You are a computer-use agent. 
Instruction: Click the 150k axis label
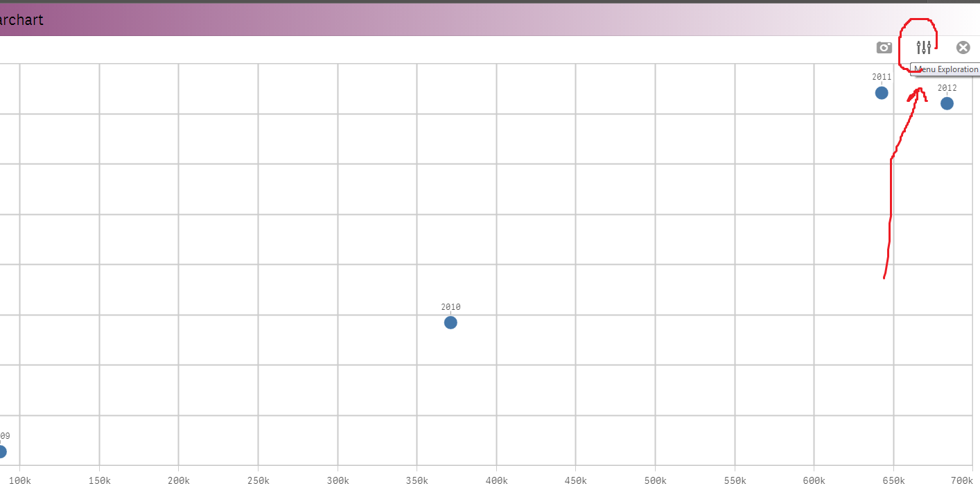click(99, 480)
